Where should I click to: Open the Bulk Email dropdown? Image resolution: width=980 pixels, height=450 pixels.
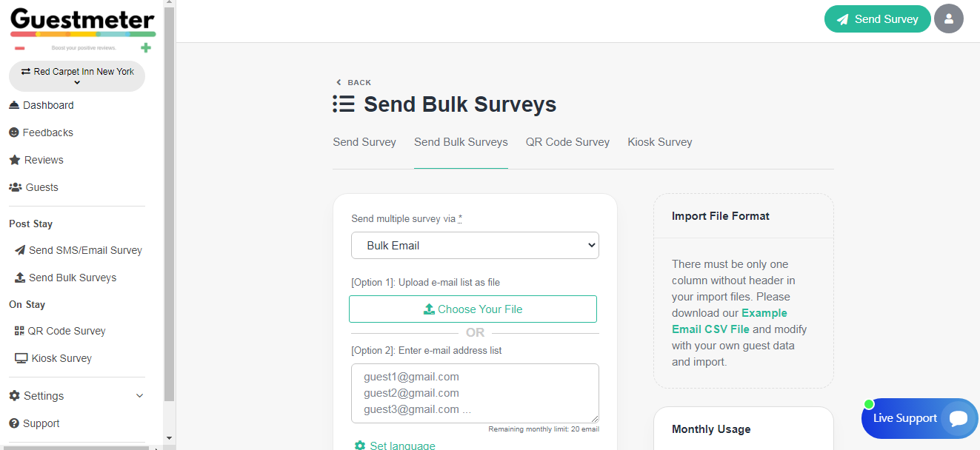click(475, 246)
